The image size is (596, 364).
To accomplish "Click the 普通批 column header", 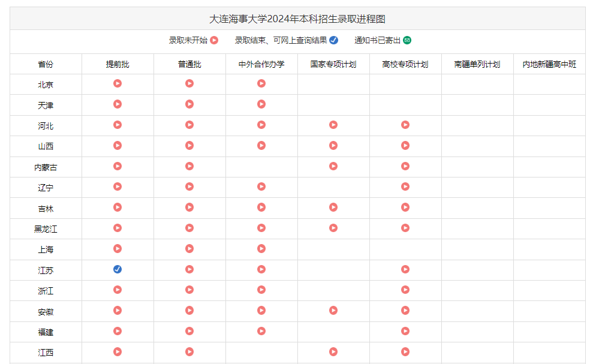I will tap(189, 64).
